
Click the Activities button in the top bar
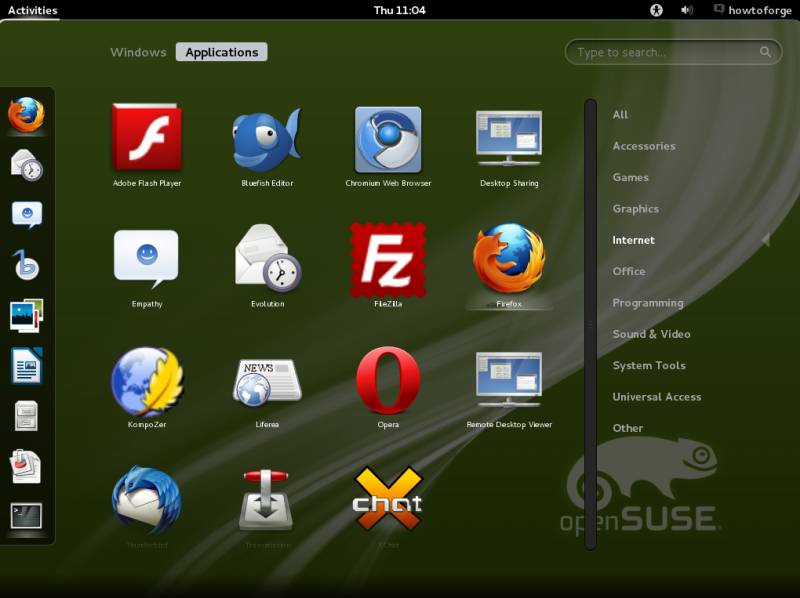click(x=33, y=10)
